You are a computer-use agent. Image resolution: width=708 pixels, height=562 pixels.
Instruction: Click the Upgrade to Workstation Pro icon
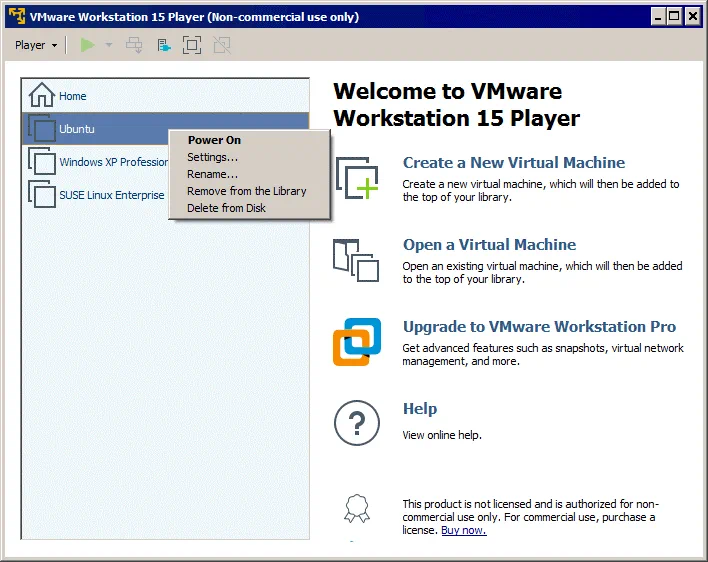click(356, 342)
